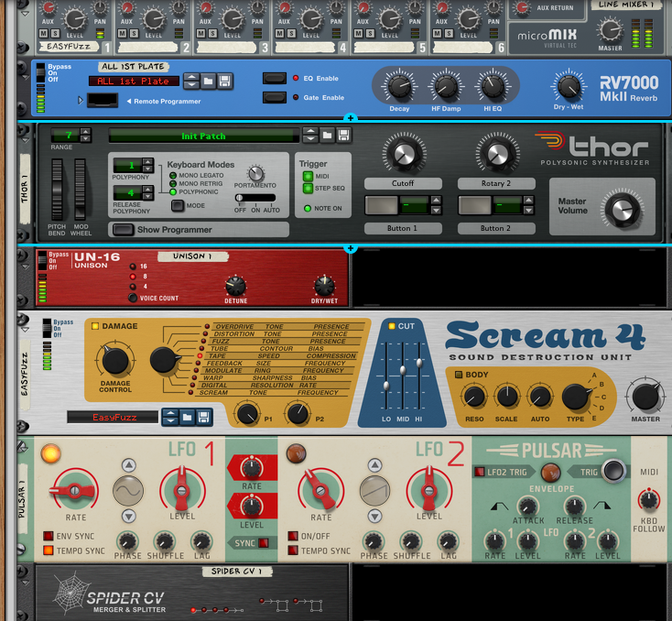Screen dimensions: 672x621
Task: Click Scream 4 LO cut slider
Action: coord(386,385)
